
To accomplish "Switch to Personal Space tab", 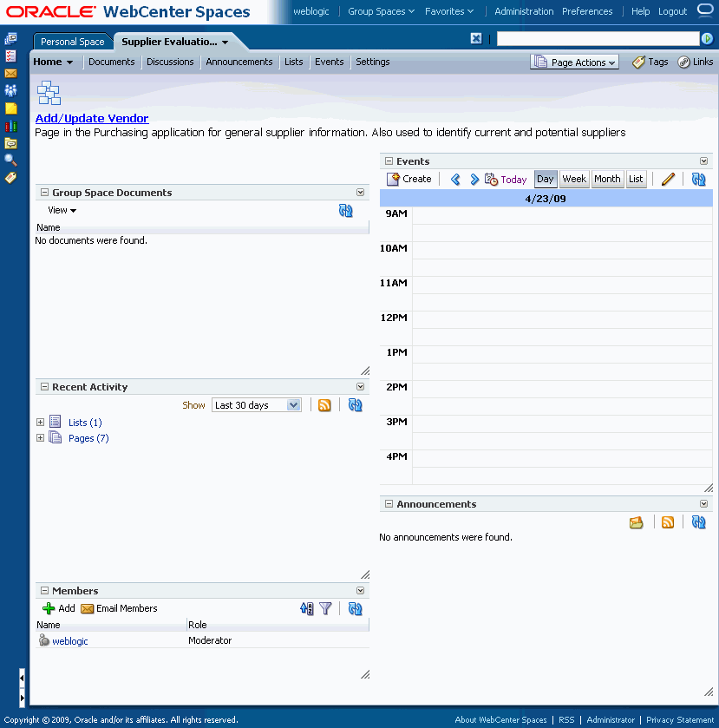I will point(72,42).
